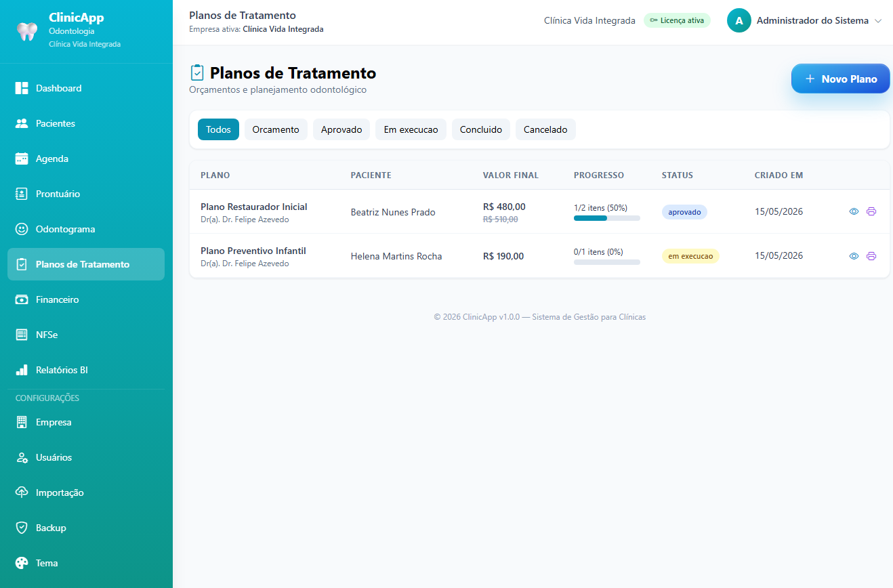This screenshot has height=588, width=893.
Task: Click plan name 'Plano Preventivo Infantil'
Action: click(253, 251)
